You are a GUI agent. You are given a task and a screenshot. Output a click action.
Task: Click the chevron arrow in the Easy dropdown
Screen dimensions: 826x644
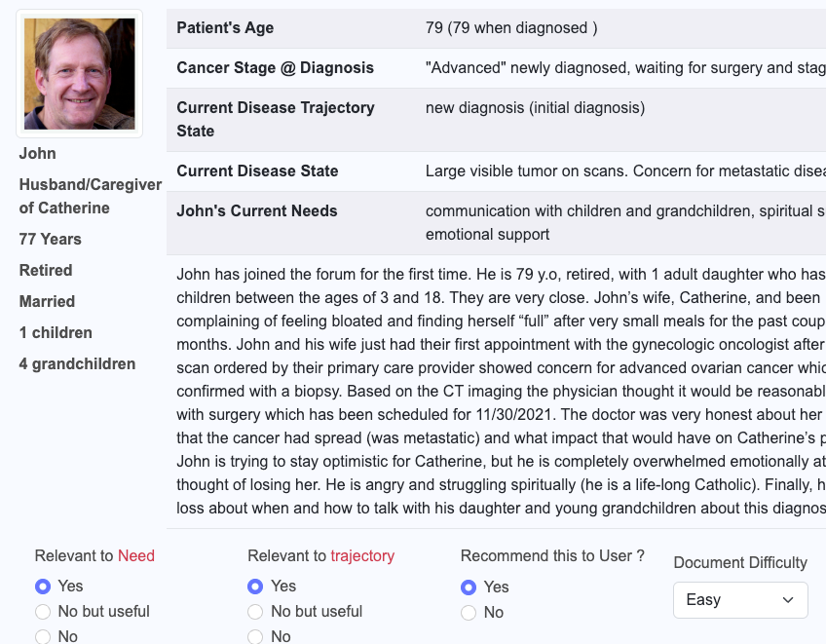(x=788, y=600)
